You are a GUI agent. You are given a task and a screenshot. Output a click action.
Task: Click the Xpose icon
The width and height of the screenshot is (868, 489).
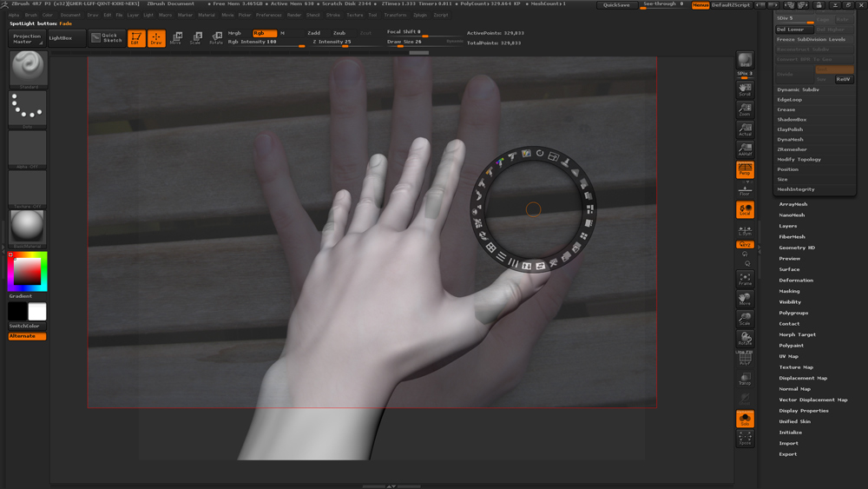pyautogui.click(x=745, y=439)
